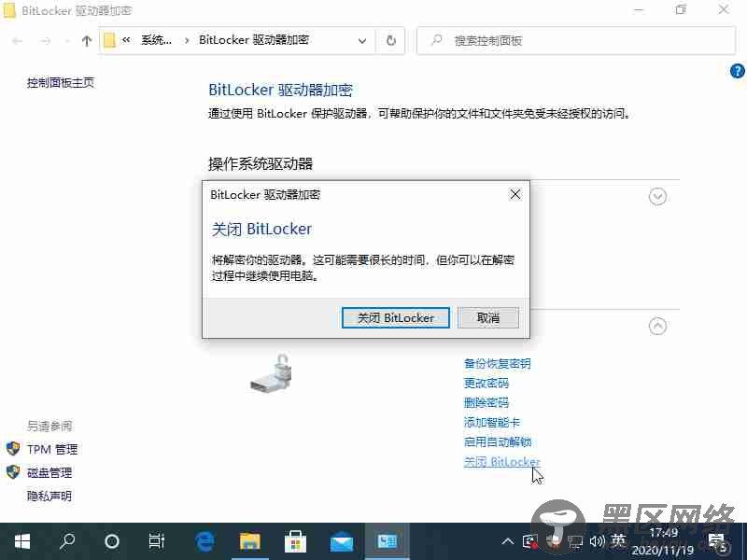Open TPM 管理 link

[52, 450]
